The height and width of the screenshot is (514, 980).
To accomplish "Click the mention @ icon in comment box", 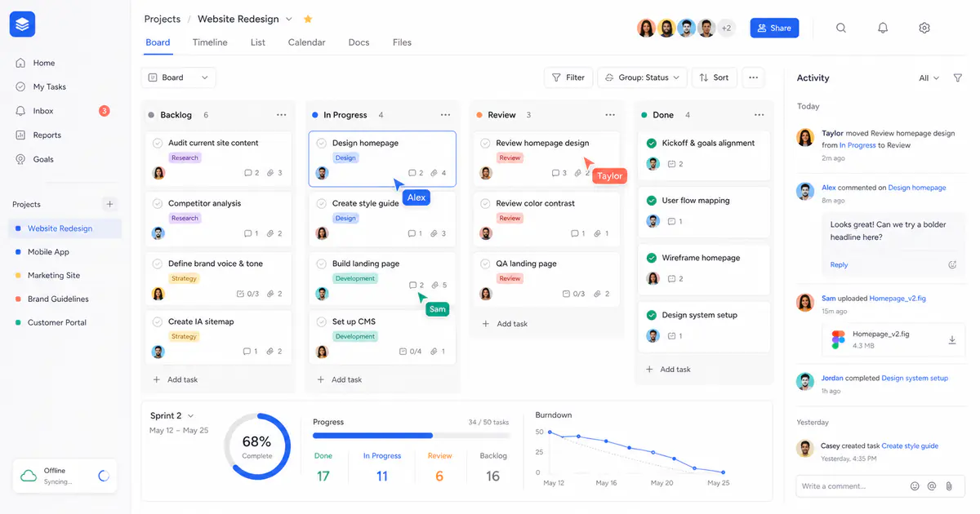I will pos(932,486).
